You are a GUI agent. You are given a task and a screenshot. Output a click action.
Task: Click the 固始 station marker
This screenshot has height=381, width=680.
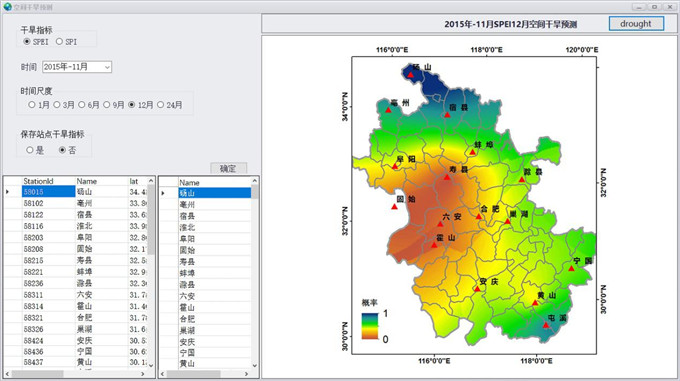pyautogui.click(x=394, y=206)
